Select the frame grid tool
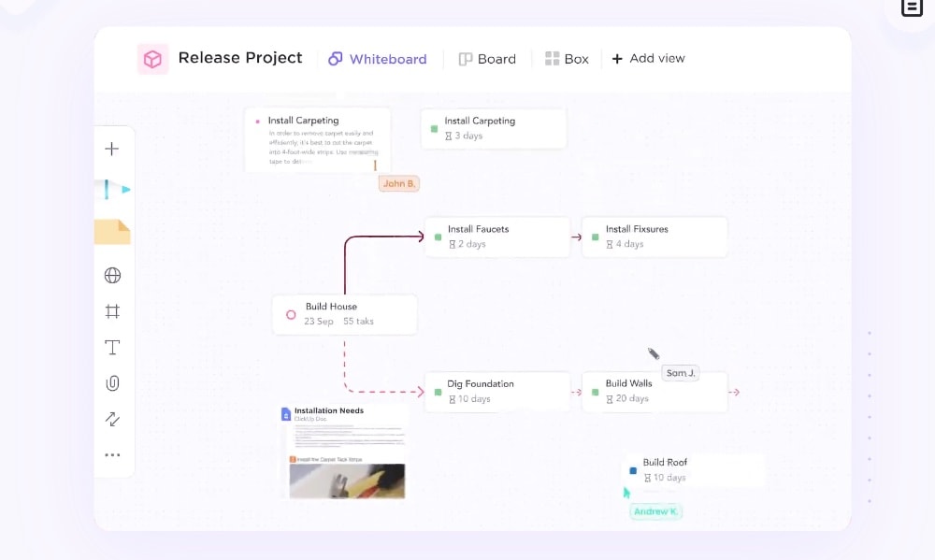The width and height of the screenshot is (935, 560). (x=112, y=311)
